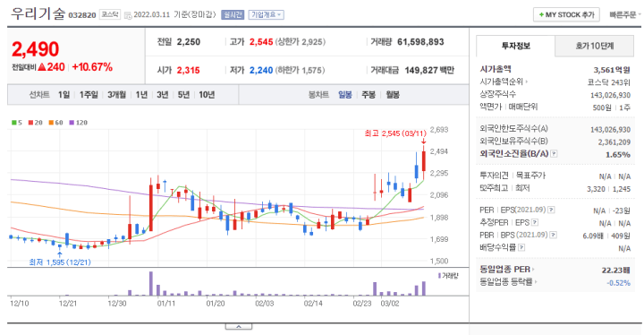This screenshot has height=335, width=644.
Task: Click the purple 120-day average legend swatch
Action: [x=72, y=123]
